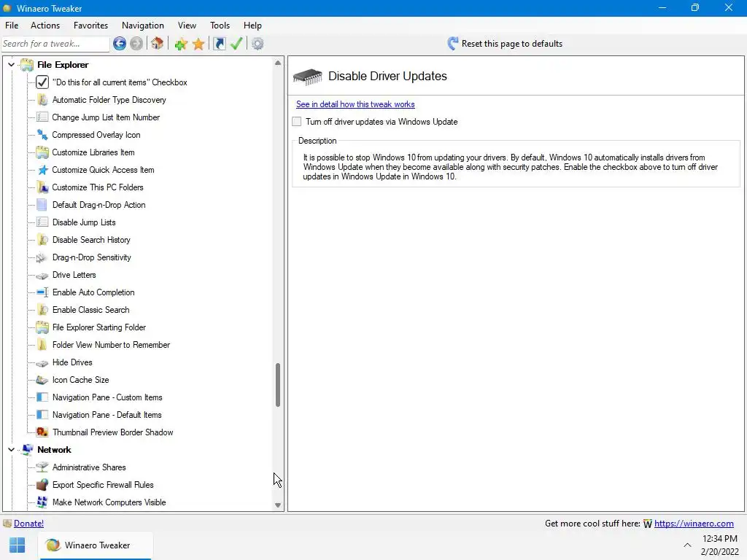747x560 pixels.
Task: Open the Windows Start button
Action: click(18, 545)
